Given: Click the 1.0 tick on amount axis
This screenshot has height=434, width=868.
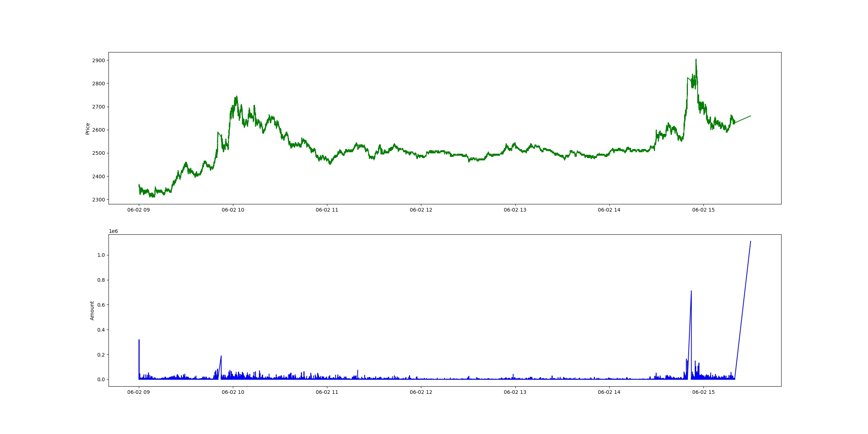Looking at the screenshot, I should tap(101, 255).
